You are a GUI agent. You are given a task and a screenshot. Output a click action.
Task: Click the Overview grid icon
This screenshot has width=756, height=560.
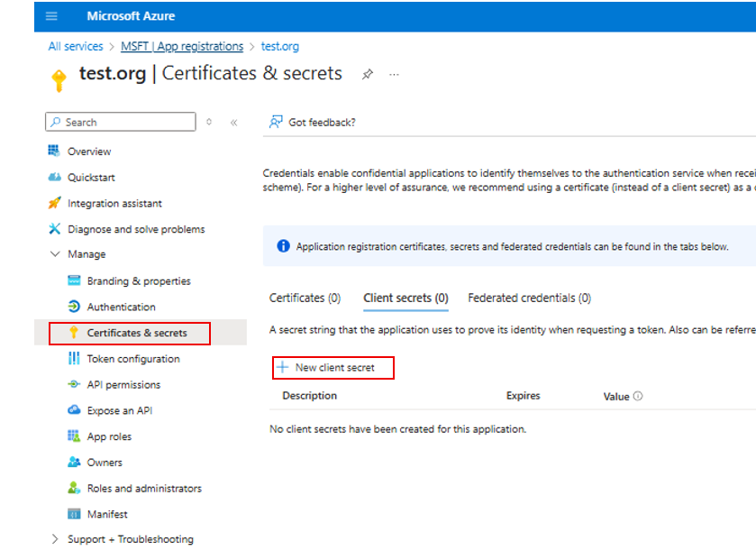click(x=54, y=151)
